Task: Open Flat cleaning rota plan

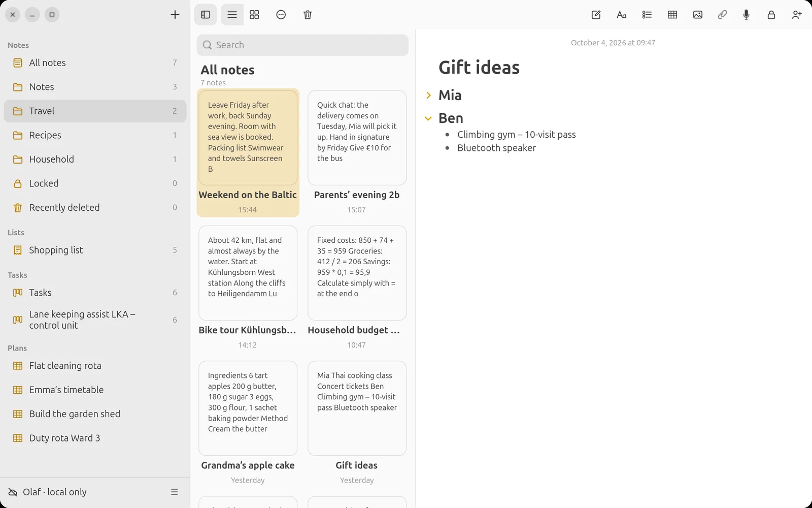Action: pyautogui.click(x=95, y=366)
